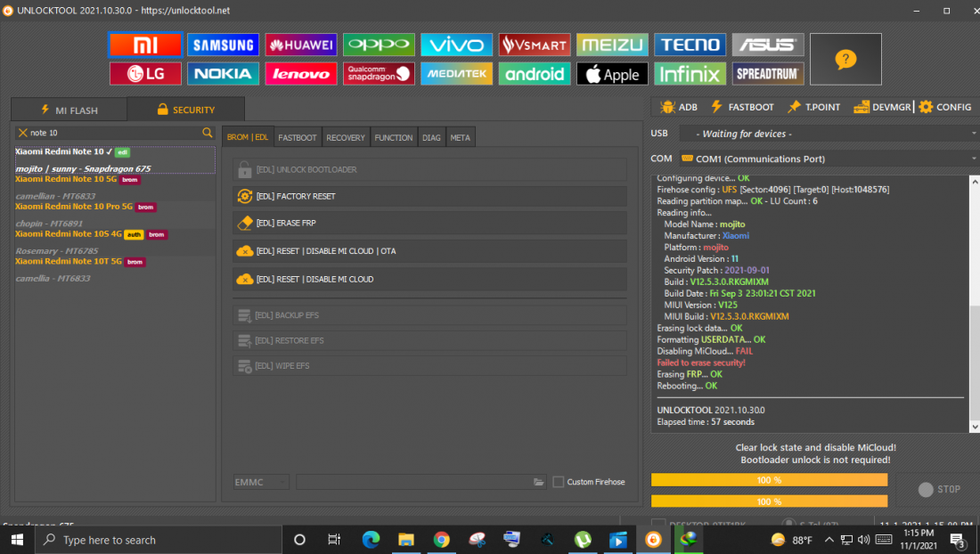Image resolution: width=980 pixels, height=554 pixels.
Task: Select Xiaomi Redmi Note 10 5G
Action: (115, 187)
